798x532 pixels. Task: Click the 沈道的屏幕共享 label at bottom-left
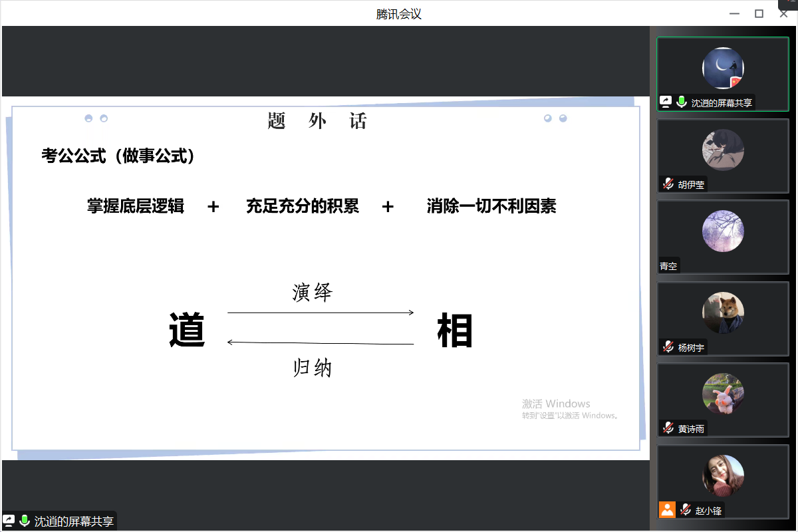pyautogui.click(x=74, y=521)
